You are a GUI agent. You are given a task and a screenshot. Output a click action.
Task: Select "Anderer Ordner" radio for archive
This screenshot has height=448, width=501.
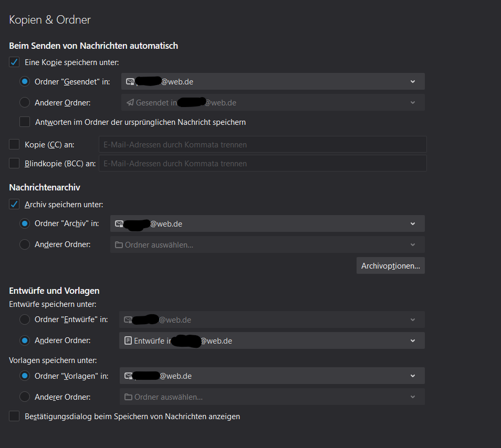coord(25,244)
